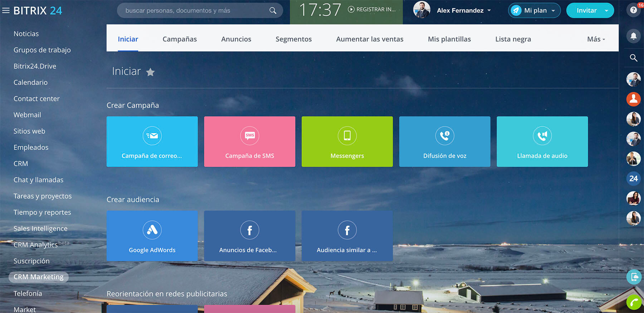Viewport: 644px width, 313px height.
Task: Open the Segmentos tab
Action: (x=293, y=39)
